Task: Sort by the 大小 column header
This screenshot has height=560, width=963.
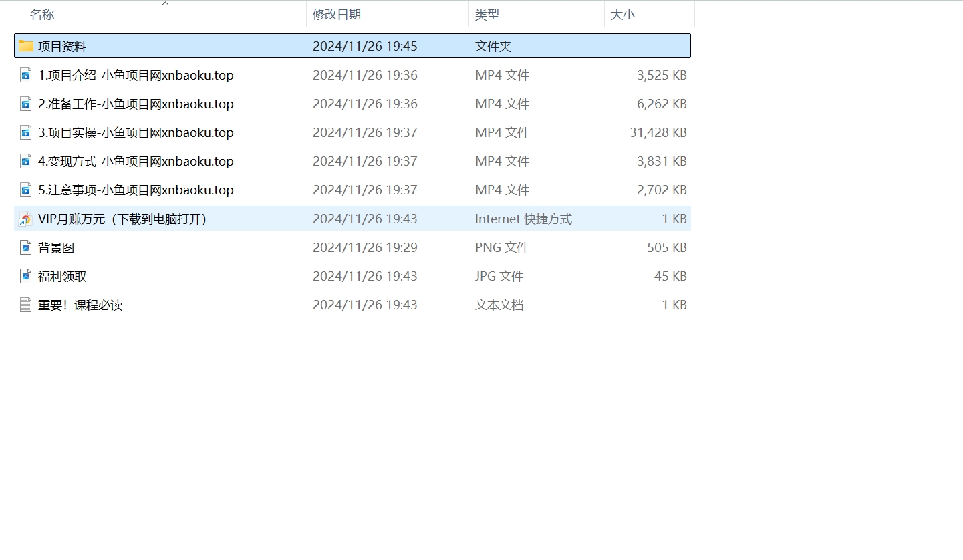Action: point(622,15)
